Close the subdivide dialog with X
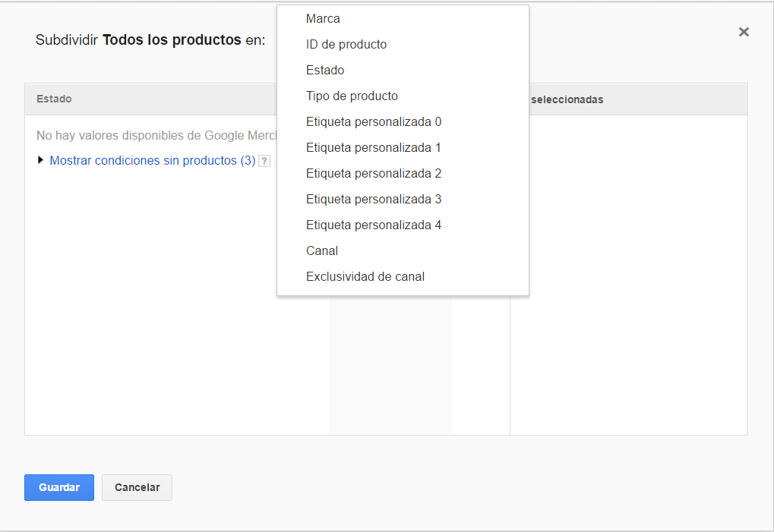 click(x=744, y=32)
